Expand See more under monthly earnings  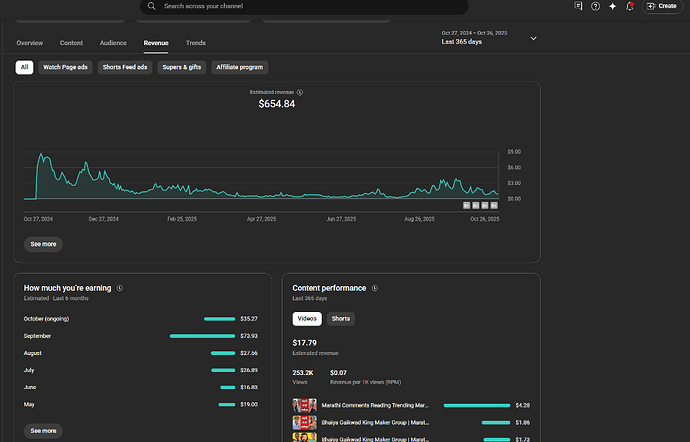43,430
